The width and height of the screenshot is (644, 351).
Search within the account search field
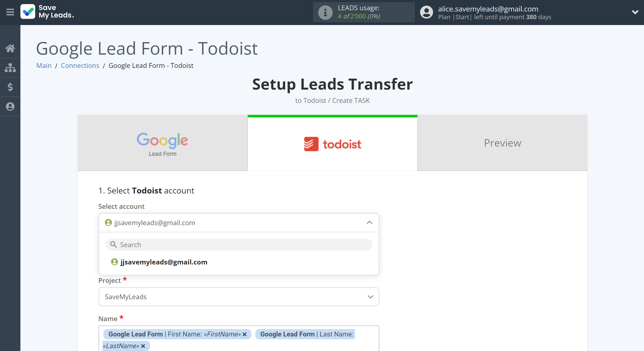click(x=239, y=244)
